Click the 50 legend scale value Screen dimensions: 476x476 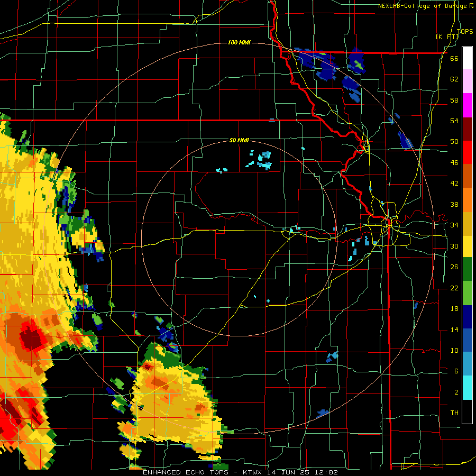pyautogui.click(x=454, y=142)
